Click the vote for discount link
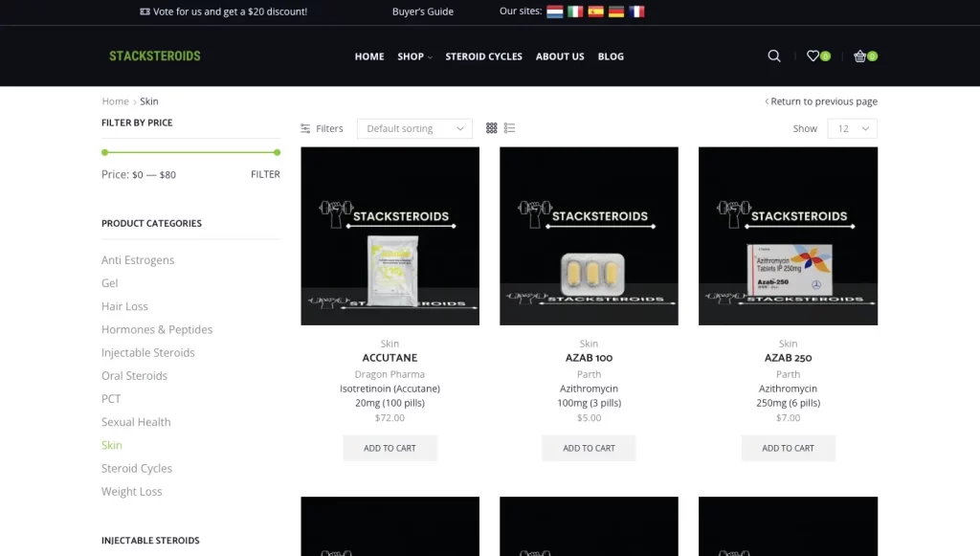This screenshot has height=556, width=980. pos(230,11)
